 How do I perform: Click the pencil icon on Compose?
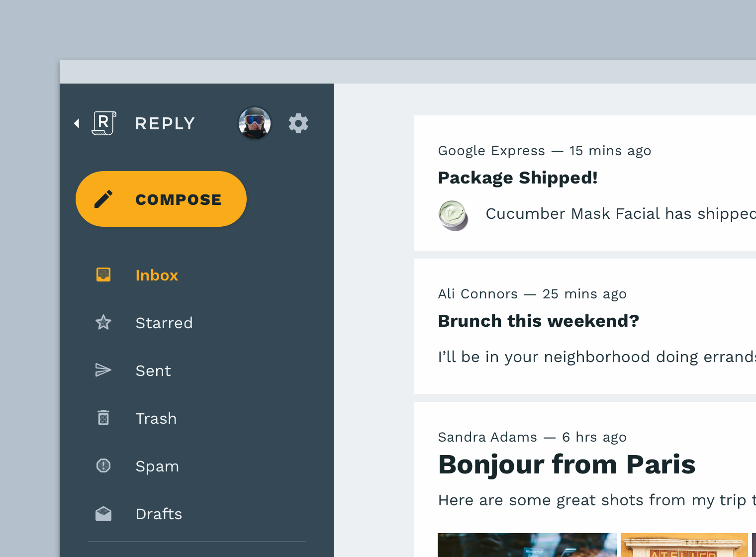[x=103, y=199]
